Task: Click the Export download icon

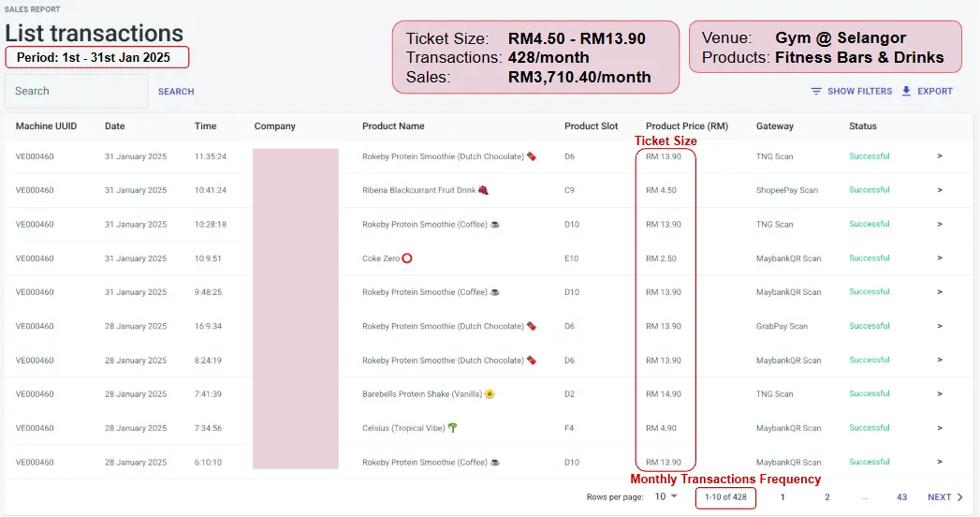Action: (906, 92)
